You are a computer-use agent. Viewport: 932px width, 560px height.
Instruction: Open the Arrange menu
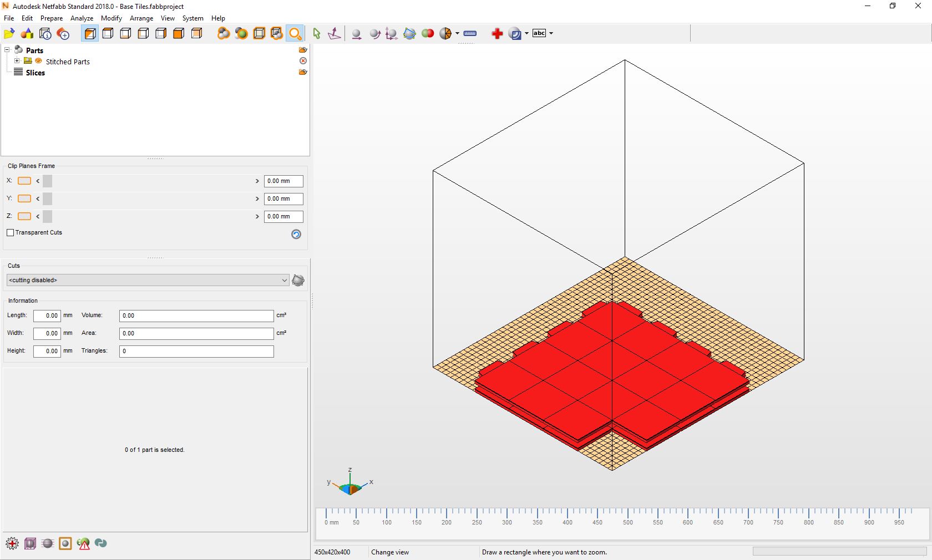[x=141, y=18]
